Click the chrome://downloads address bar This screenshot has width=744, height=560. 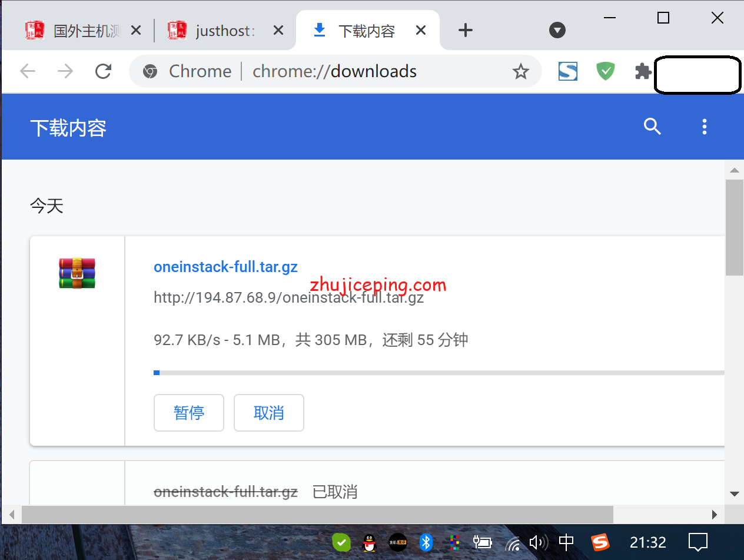coord(334,71)
